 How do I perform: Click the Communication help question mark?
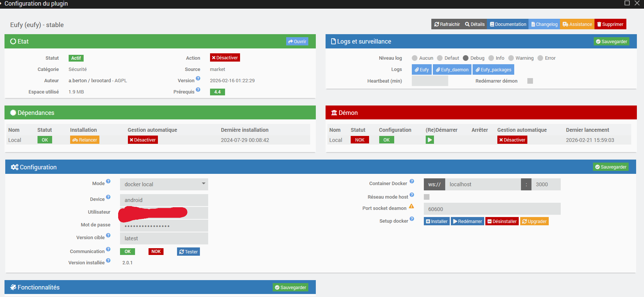coord(108,249)
